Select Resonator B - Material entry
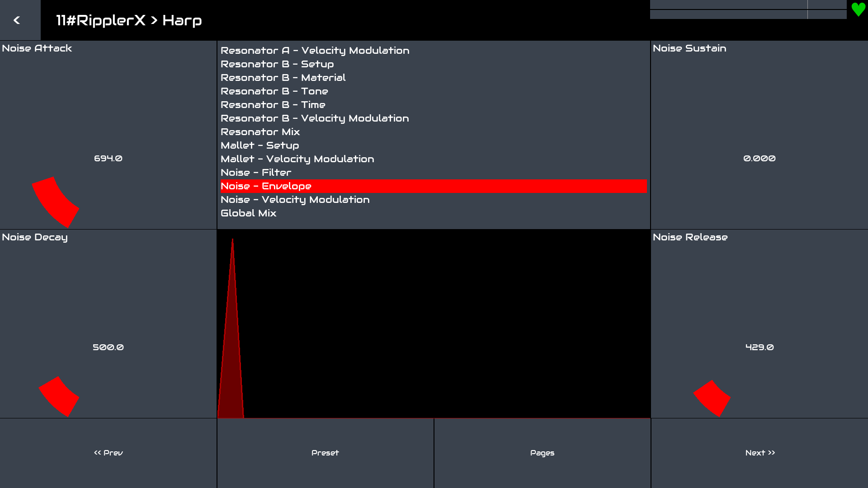 pyautogui.click(x=283, y=78)
